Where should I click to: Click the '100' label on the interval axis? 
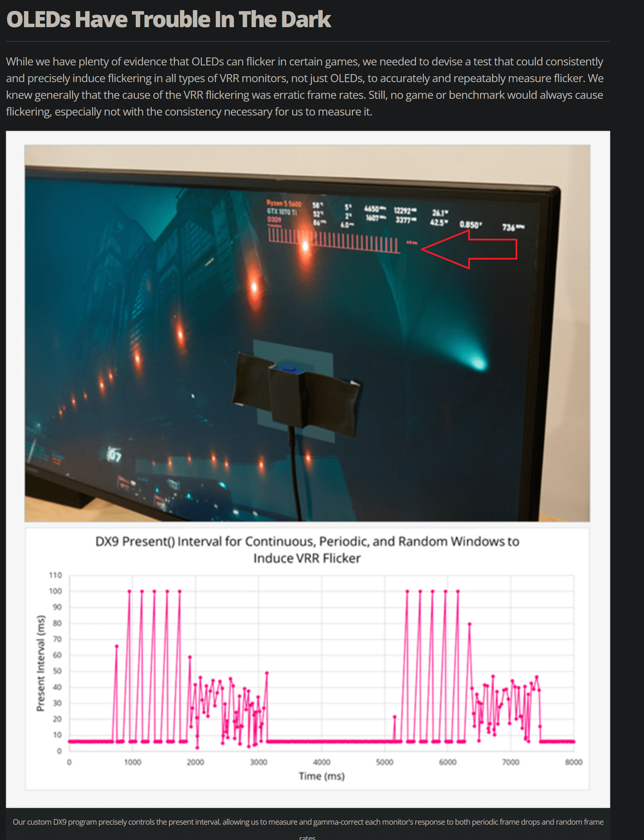(56, 591)
